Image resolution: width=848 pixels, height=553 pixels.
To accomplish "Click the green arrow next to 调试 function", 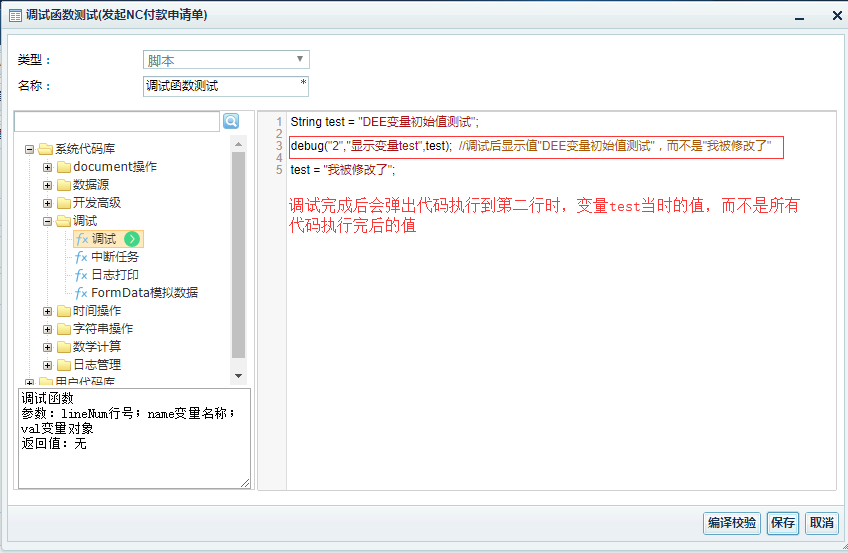I will [x=132, y=239].
